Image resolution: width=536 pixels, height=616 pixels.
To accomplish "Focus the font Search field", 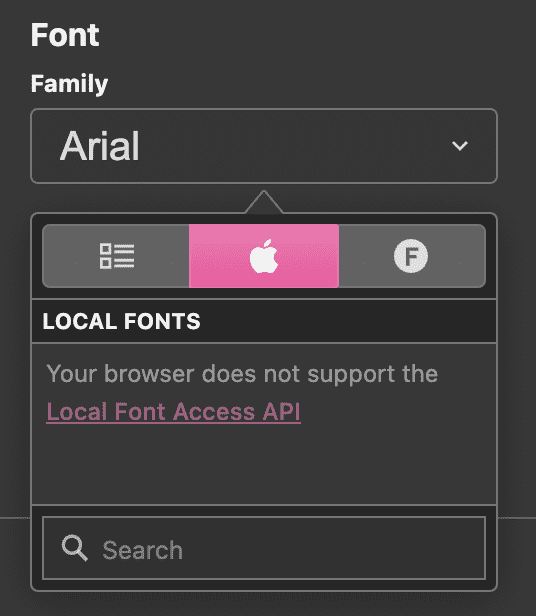I will (x=264, y=548).
